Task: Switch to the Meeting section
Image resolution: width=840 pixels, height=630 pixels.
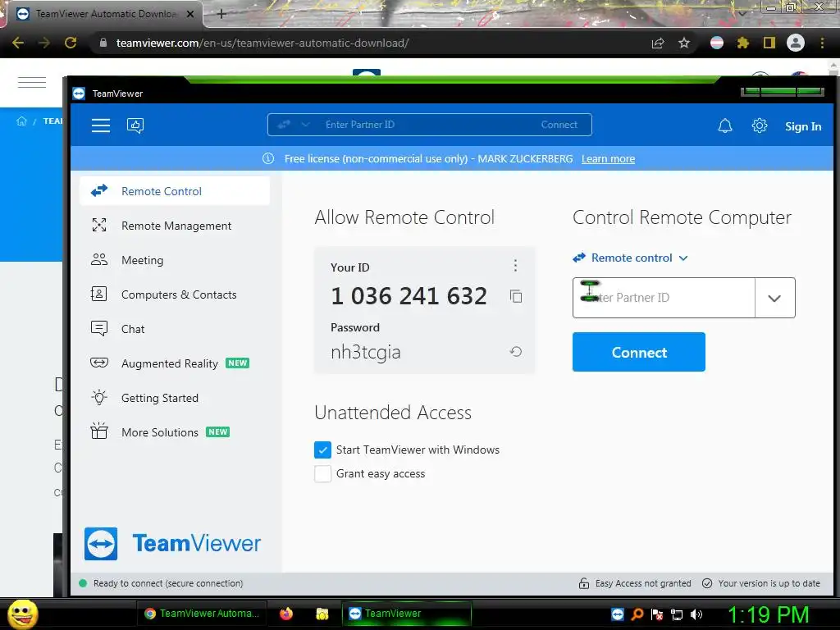Action: click(x=175, y=260)
